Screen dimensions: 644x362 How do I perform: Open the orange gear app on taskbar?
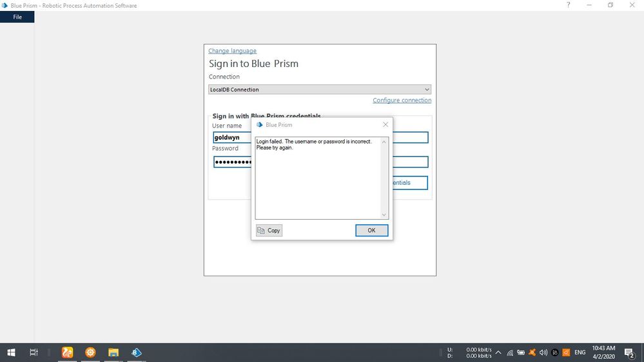click(x=90, y=352)
